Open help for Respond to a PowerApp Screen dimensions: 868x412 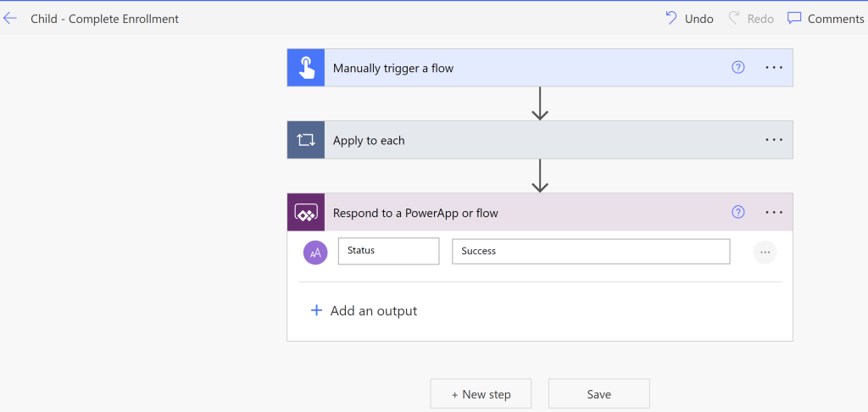pyautogui.click(x=737, y=212)
